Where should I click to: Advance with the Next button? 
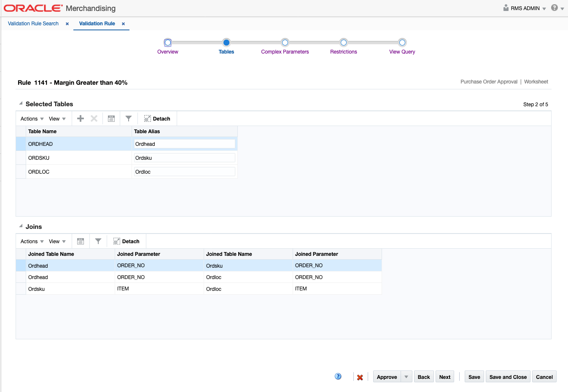pos(444,376)
